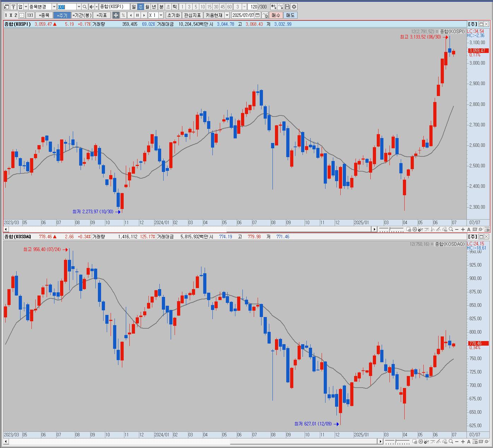Image resolution: width=493 pixels, height=448 pixels.
Task: Click the 관심지표 button
Action: pyautogui.click(x=193, y=15)
